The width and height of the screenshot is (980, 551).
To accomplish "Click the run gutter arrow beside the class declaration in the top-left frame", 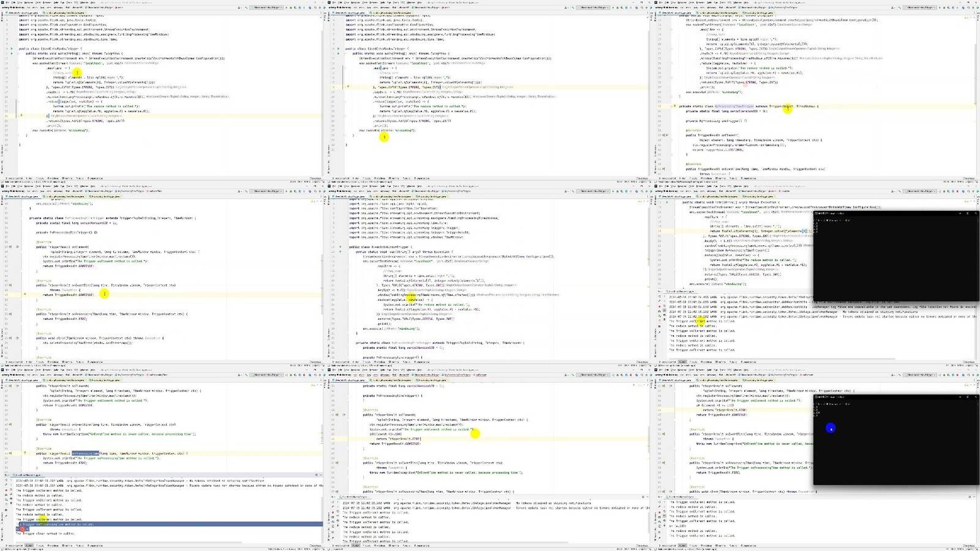I will (12, 48).
